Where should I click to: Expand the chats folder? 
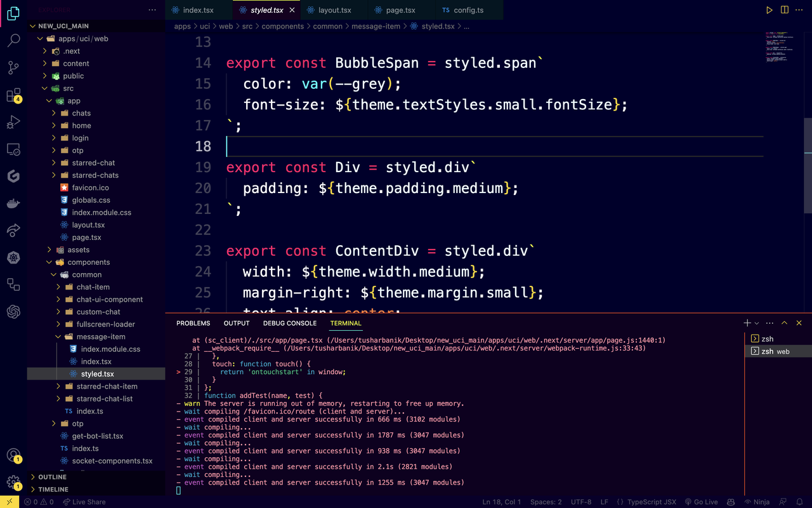click(x=96, y=113)
